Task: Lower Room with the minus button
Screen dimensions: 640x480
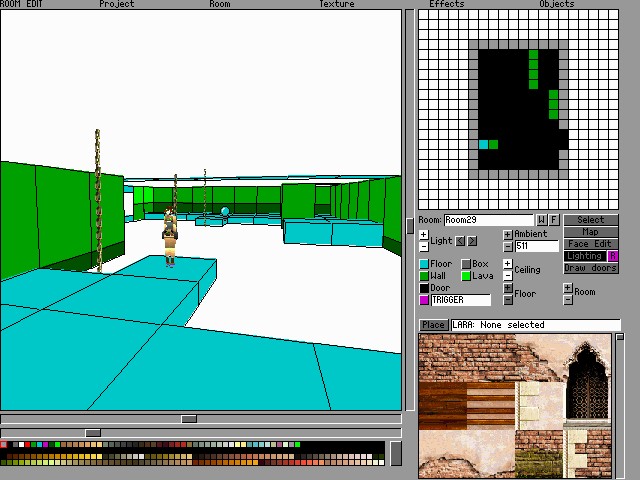Action: (x=568, y=300)
